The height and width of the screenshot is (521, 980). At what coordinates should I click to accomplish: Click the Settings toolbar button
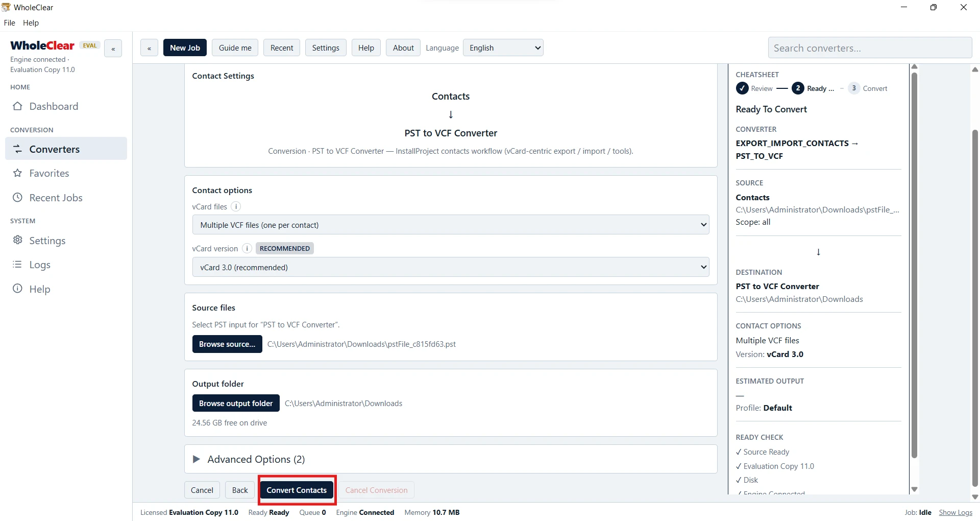(326, 48)
